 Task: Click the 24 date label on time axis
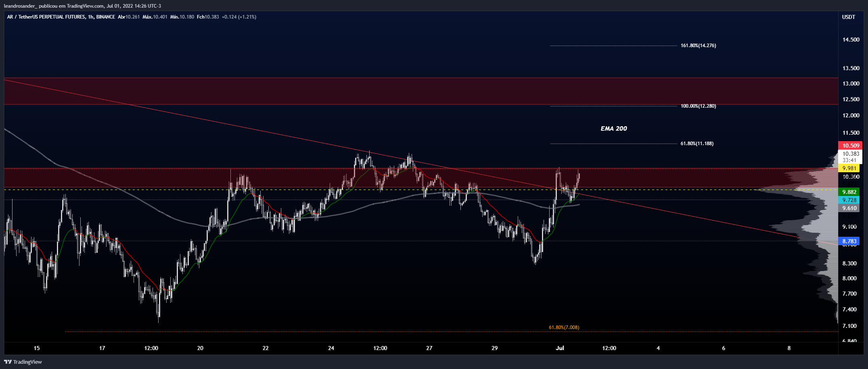(331, 348)
